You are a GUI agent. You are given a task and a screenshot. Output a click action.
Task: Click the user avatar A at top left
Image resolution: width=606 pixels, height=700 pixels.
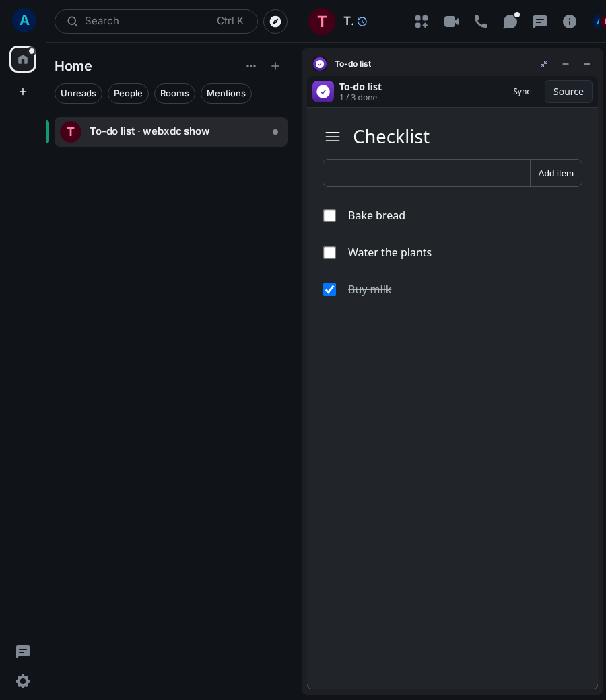pyautogui.click(x=24, y=20)
